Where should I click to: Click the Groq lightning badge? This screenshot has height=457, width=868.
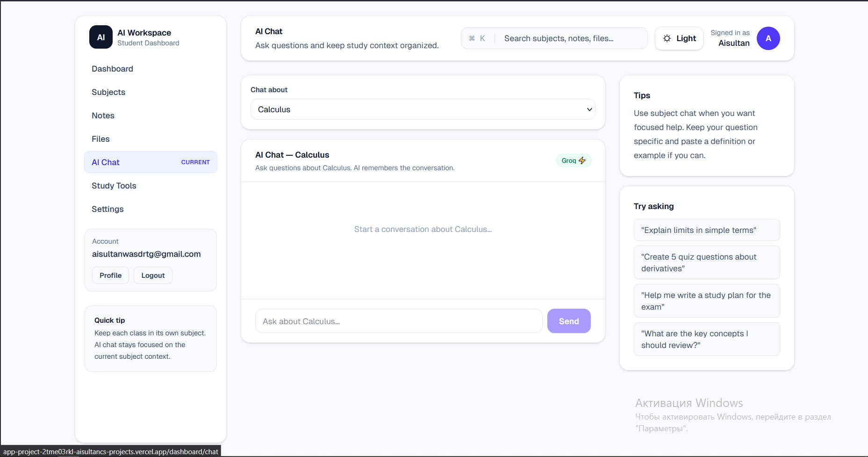click(x=574, y=160)
